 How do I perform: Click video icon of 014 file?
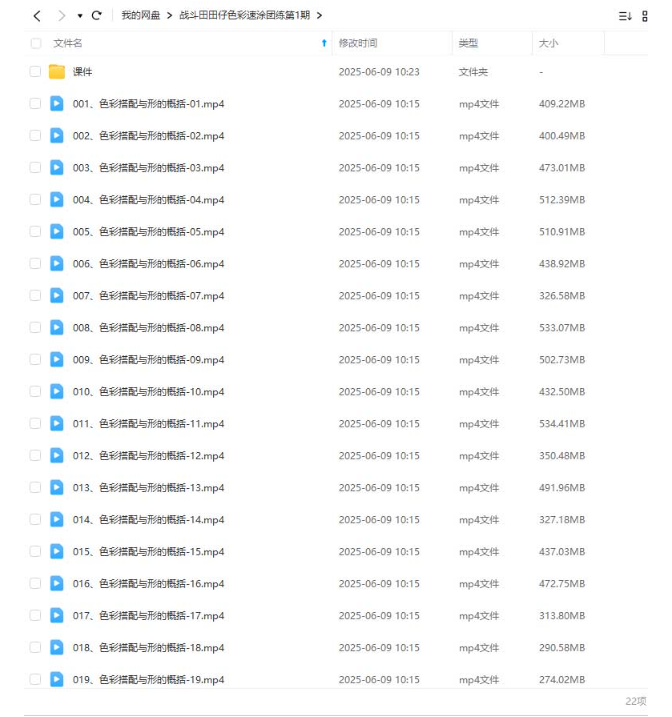coord(57,519)
